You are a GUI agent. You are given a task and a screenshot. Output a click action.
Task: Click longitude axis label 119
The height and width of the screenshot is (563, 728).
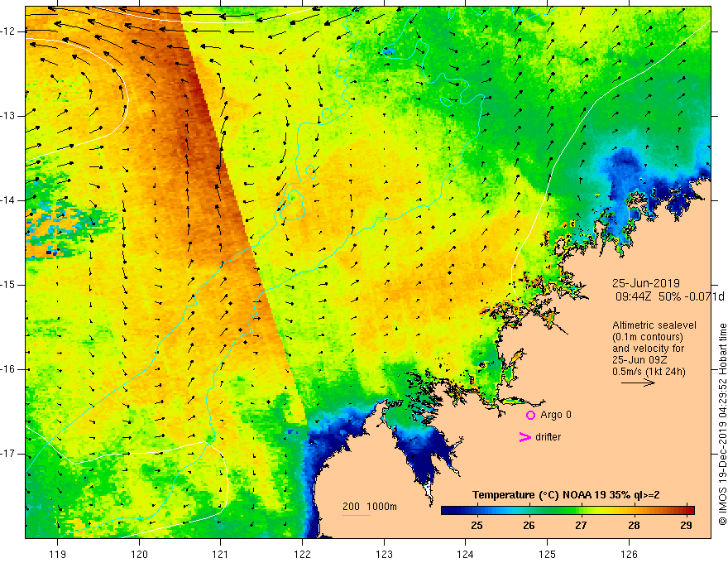[x=58, y=554]
